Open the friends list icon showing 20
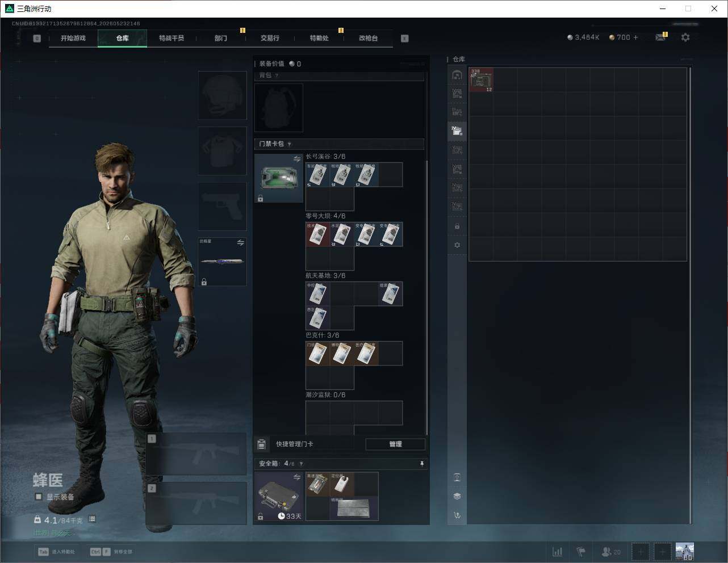The image size is (728, 563). click(611, 552)
